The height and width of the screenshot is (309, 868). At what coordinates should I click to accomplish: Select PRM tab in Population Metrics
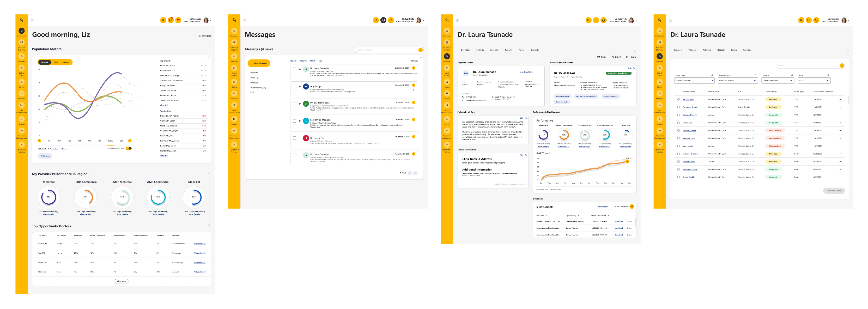coord(56,62)
